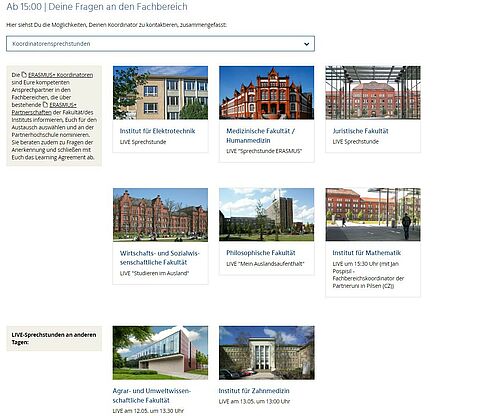
Task: Click 'LIVE "Sprechstunde ERASMUS"' text
Action: click(264, 151)
